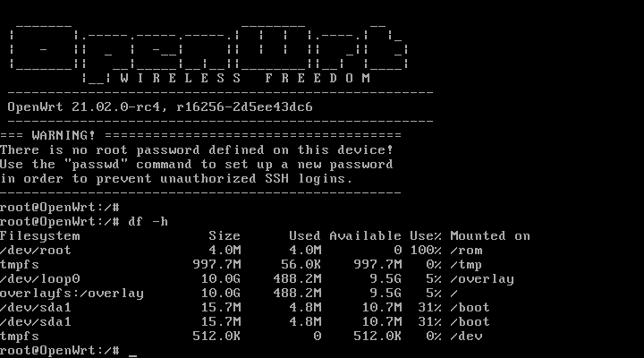Screen dimensions: 644x358
Task: Click the Filesystem column header
Action: pos(40,236)
